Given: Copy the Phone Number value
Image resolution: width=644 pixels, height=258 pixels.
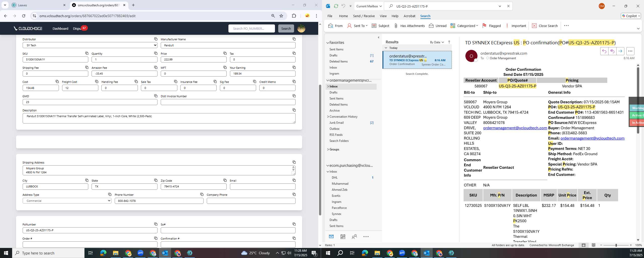Looking at the screenshot, I should pos(202,195).
